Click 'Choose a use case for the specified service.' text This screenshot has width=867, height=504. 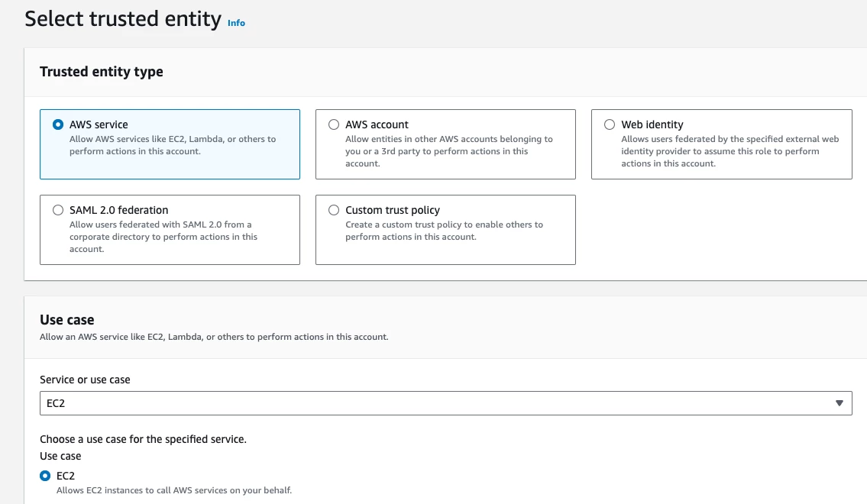143,439
